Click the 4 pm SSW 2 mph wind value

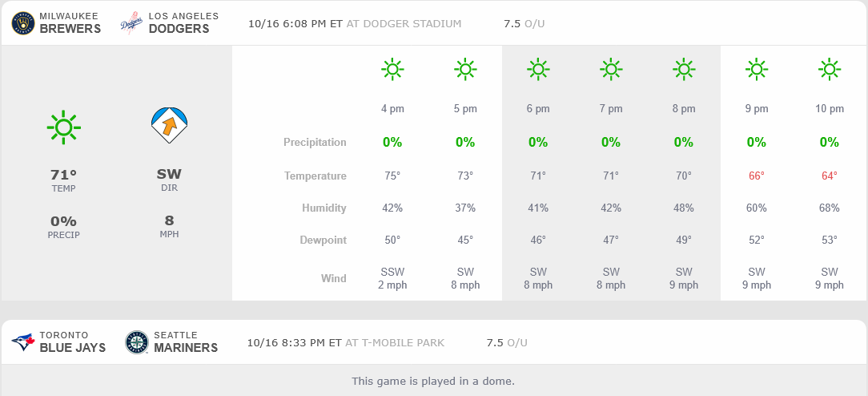coord(392,278)
